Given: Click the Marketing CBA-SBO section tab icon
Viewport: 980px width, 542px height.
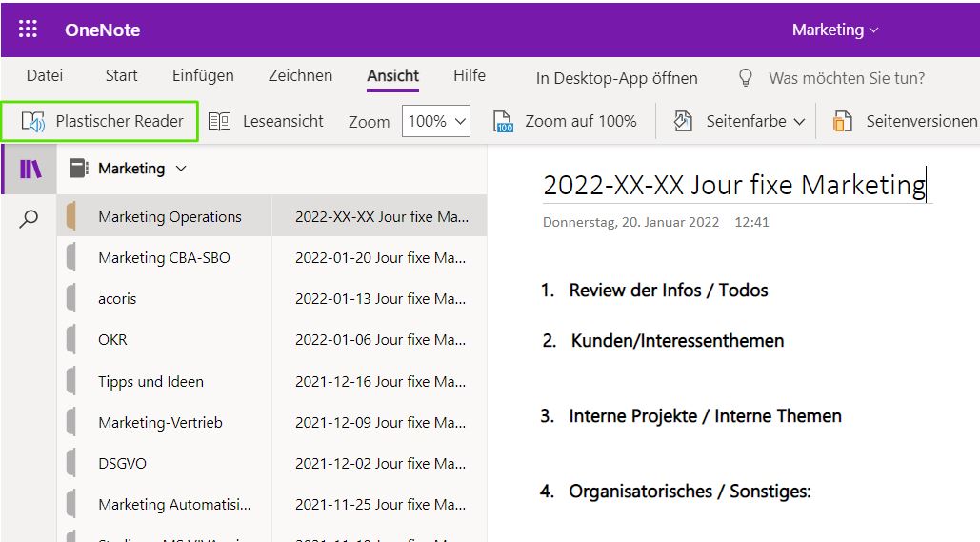Looking at the screenshot, I should [x=71, y=257].
